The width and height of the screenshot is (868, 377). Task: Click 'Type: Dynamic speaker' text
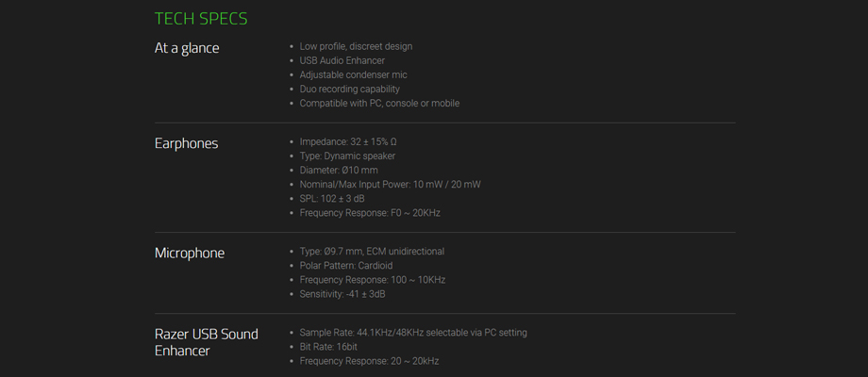[x=347, y=156]
